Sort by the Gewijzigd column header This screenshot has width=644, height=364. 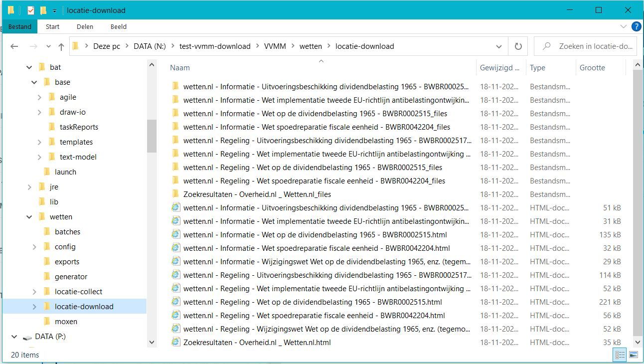[x=499, y=68]
